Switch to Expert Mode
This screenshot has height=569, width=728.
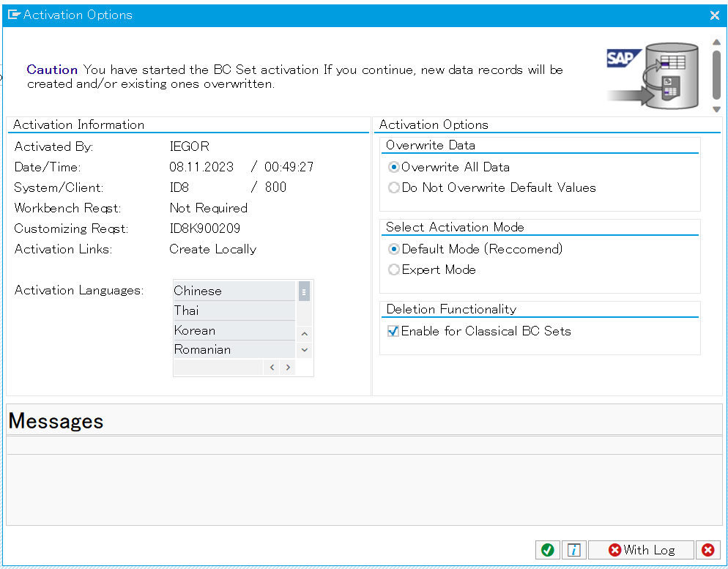tap(394, 269)
